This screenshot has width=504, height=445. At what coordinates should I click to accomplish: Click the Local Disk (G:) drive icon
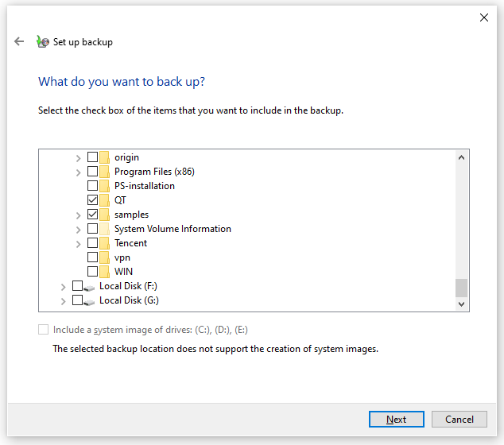tap(89, 302)
